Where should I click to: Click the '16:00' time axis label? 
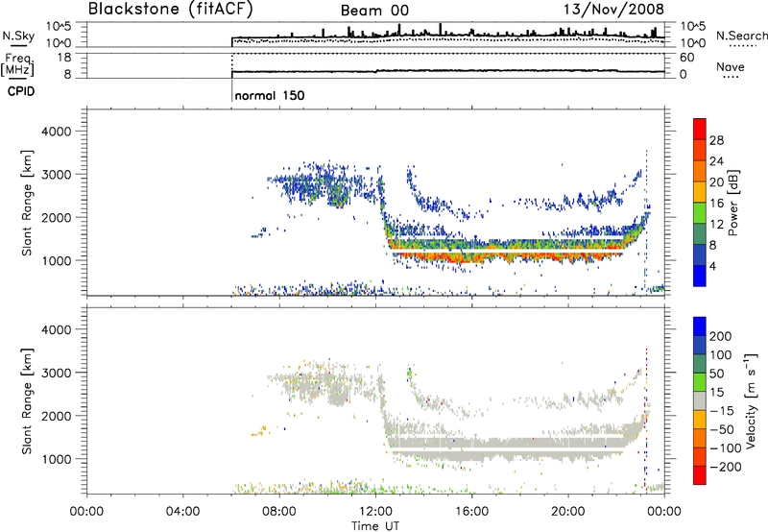pyautogui.click(x=471, y=512)
